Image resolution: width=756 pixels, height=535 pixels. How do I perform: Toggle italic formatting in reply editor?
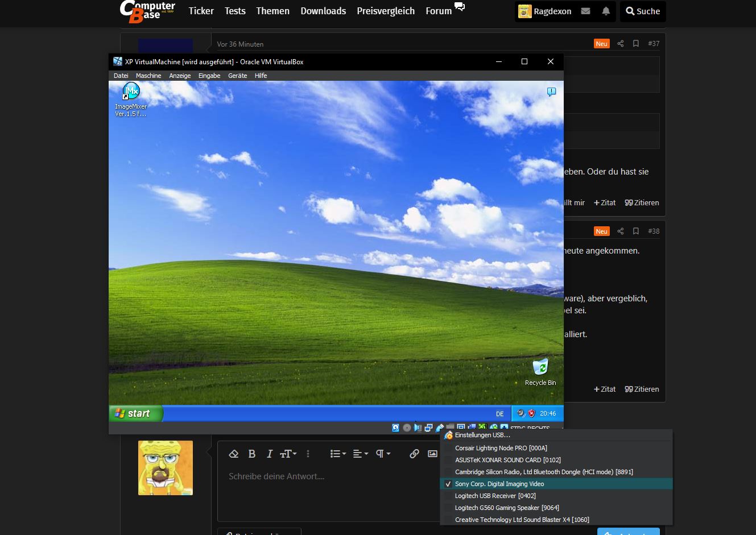point(270,454)
